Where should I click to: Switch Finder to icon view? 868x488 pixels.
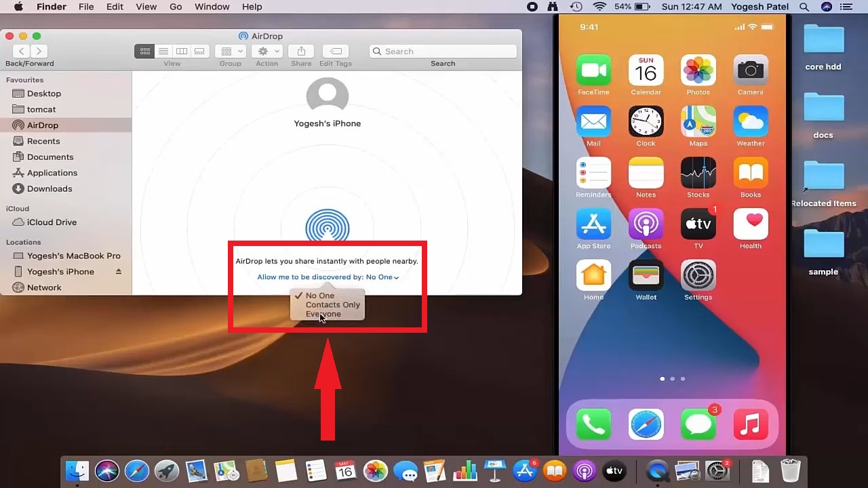(x=144, y=52)
